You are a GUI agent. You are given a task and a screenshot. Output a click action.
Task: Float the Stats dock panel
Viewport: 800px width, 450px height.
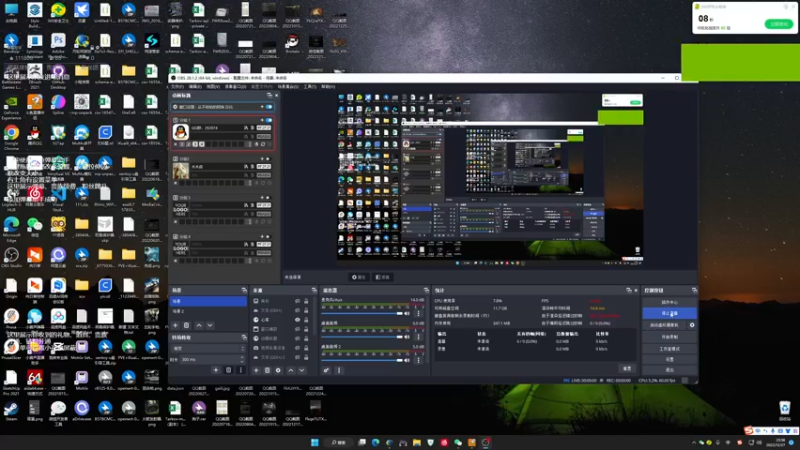tap(629, 290)
